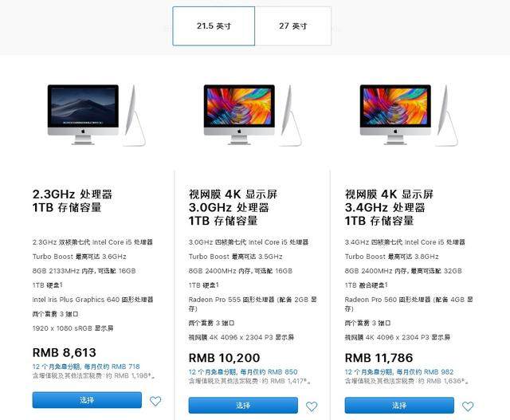
Task: Click the 2.3GHz iMac front view image
Action: (83, 115)
